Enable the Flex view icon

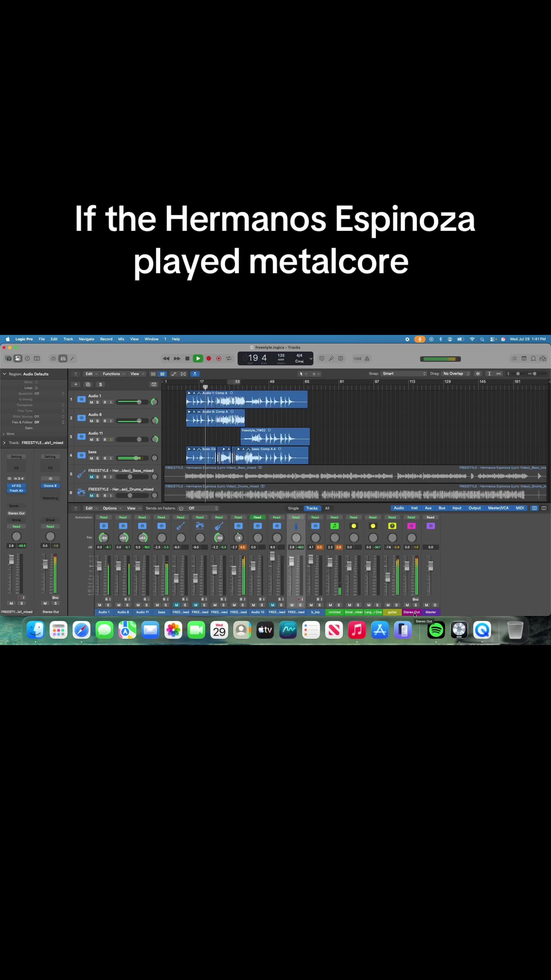(x=183, y=374)
